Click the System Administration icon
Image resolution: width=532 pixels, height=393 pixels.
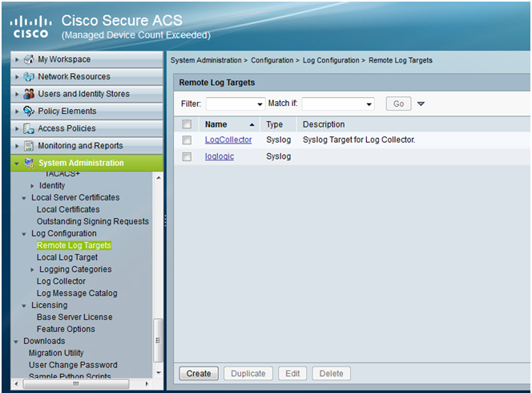(x=29, y=163)
